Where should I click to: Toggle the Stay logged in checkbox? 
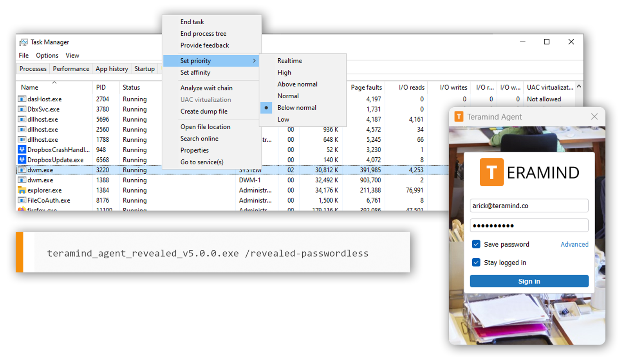point(476,262)
